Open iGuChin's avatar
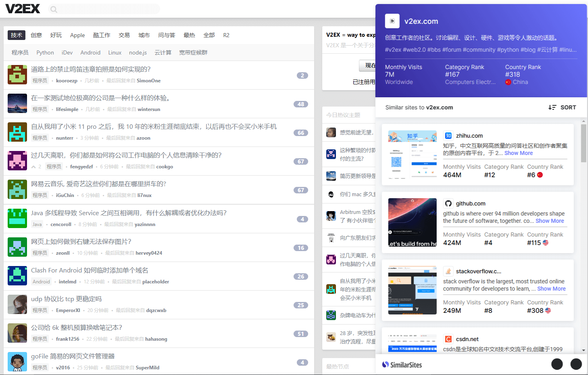The image size is (588, 375). click(17, 189)
